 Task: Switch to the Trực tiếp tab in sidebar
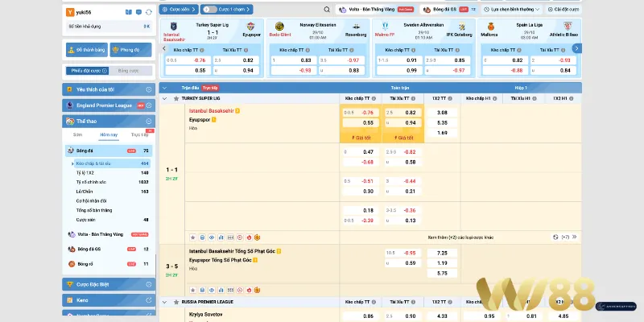(x=139, y=134)
